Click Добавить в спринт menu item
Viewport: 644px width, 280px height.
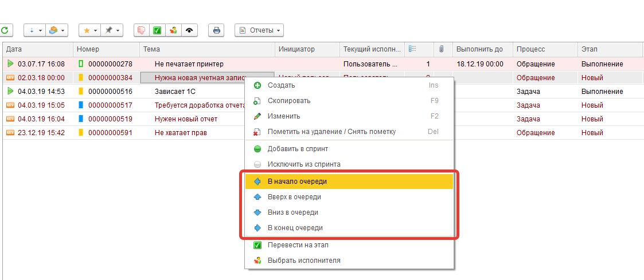point(298,149)
